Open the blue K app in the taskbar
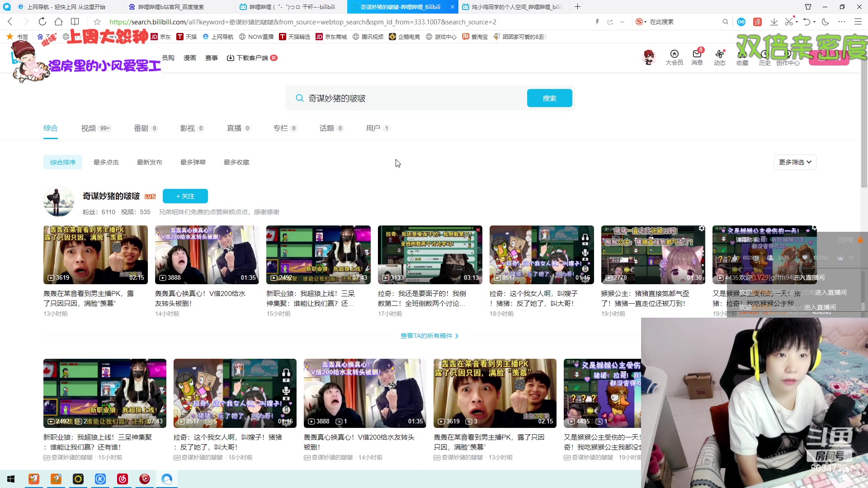The image size is (868, 488). point(100,479)
